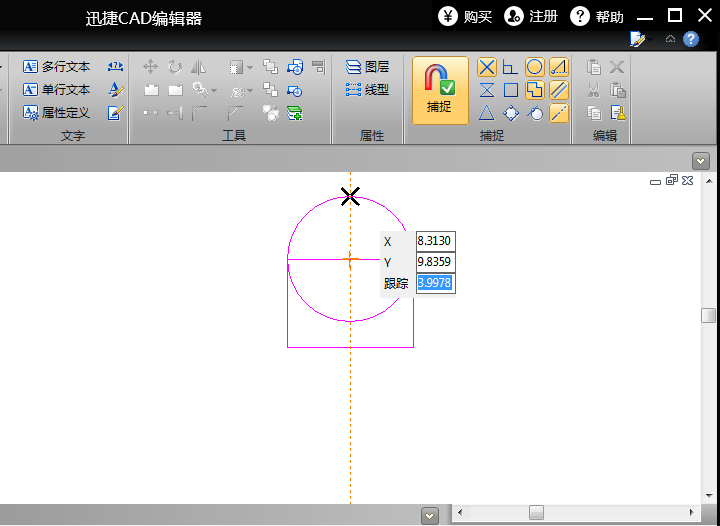This screenshot has height=526, width=720.
Task: Click the square snap mode icon
Action: click(511, 91)
